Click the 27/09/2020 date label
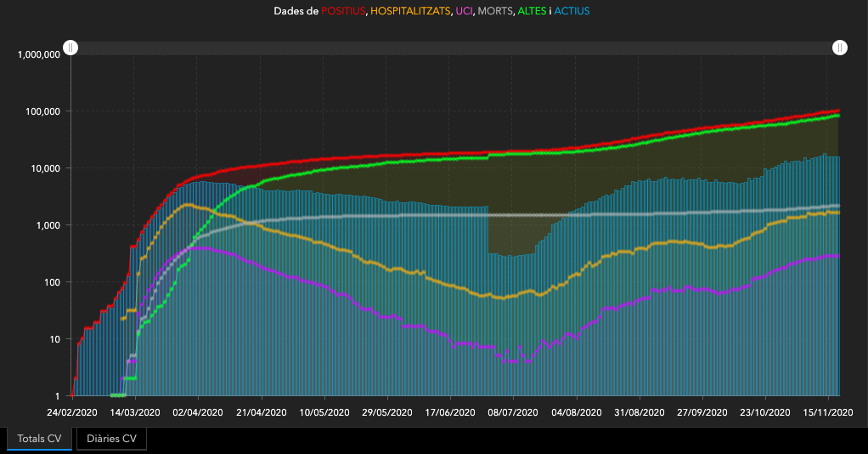Screen dimensions: 868x454 tap(702, 412)
